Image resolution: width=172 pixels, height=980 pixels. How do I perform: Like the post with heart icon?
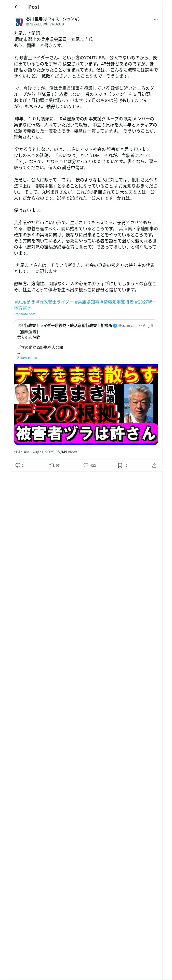86,465
